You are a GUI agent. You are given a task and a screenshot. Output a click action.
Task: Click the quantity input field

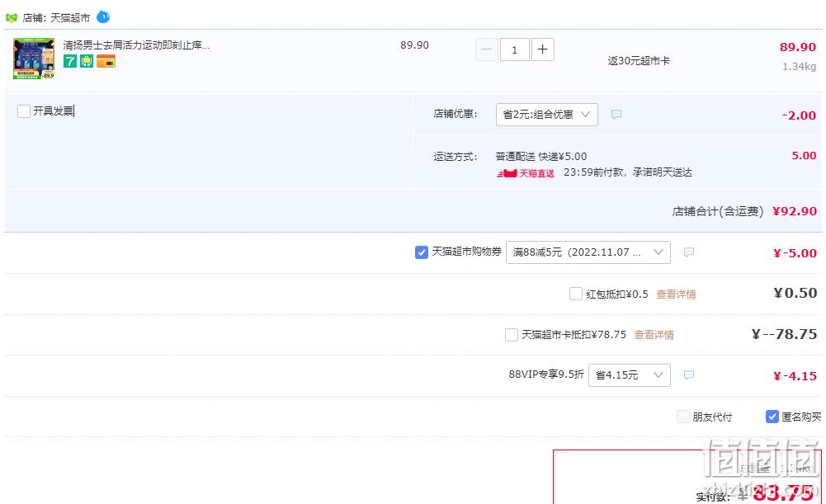tap(514, 49)
